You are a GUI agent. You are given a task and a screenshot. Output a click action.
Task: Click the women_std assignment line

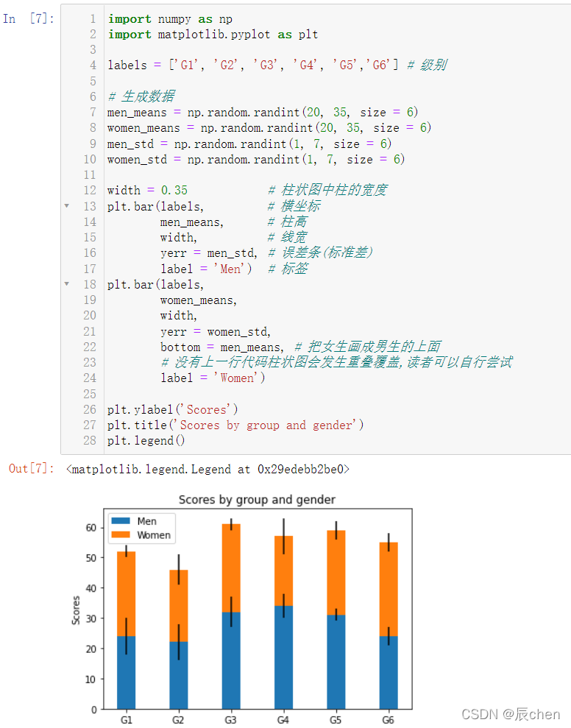256,159
